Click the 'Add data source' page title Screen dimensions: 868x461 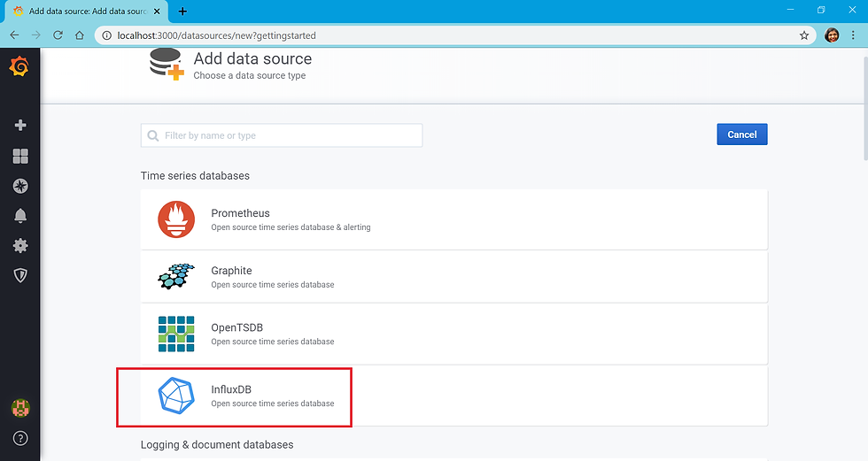point(252,58)
